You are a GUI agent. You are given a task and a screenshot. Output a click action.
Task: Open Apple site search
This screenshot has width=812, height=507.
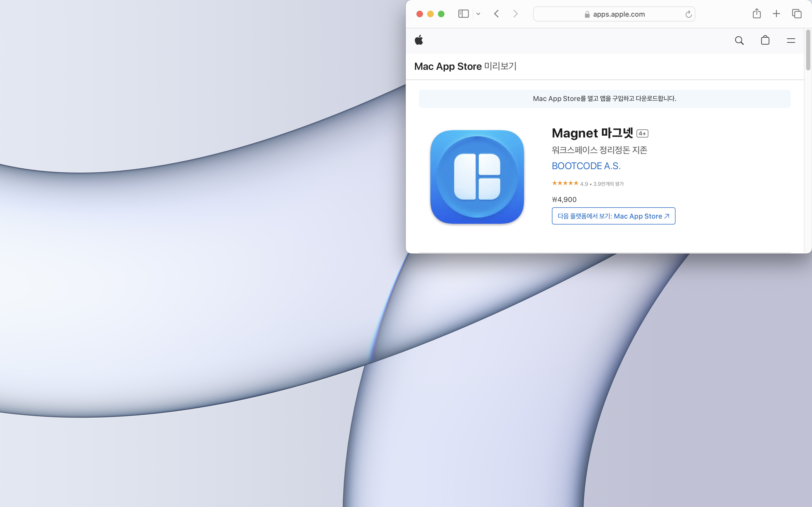pyautogui.click(x=739, y=41)
